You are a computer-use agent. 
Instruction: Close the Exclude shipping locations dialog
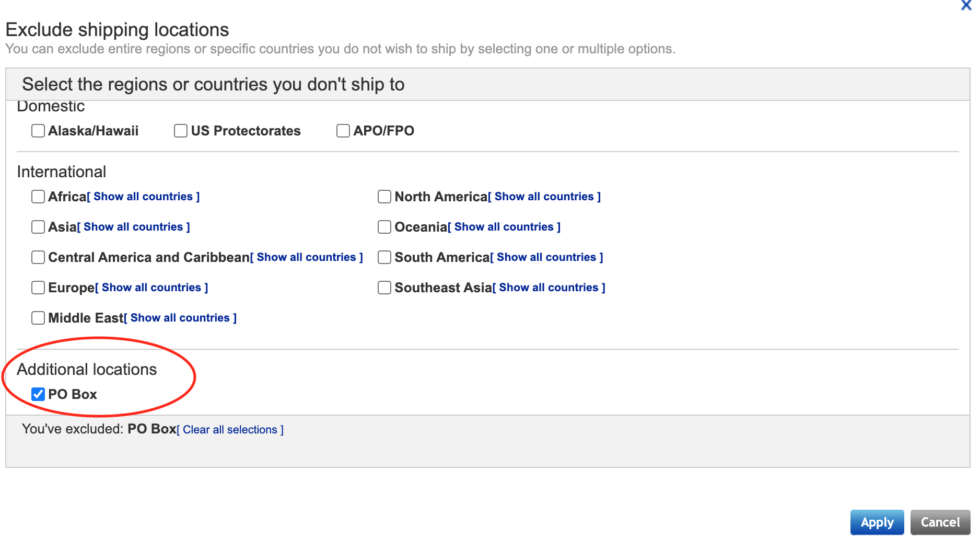[966, 5]
